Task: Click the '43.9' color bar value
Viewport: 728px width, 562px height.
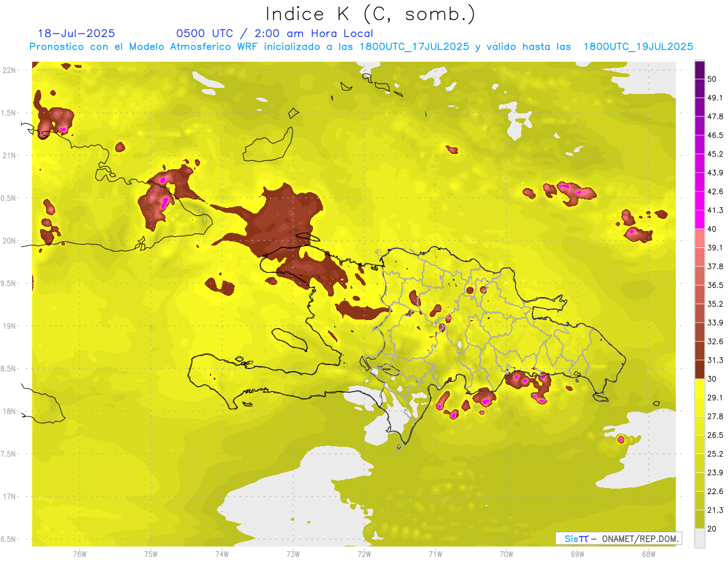Action: [x=715, y=173]
